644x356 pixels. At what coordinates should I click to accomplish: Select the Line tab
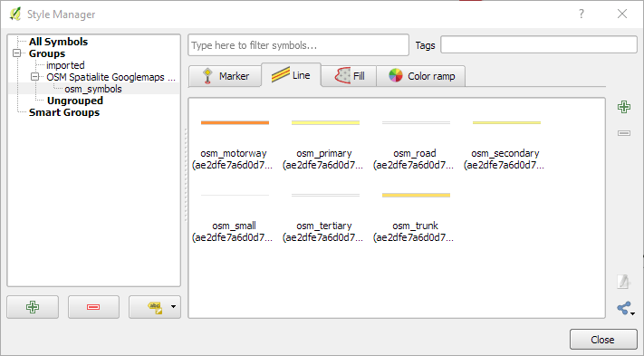point(291,75)
